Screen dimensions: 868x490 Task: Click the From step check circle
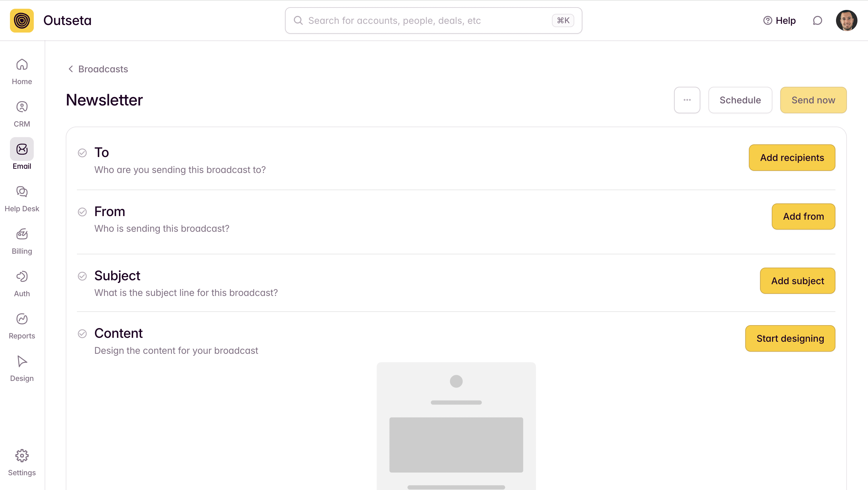click(82, 212)
